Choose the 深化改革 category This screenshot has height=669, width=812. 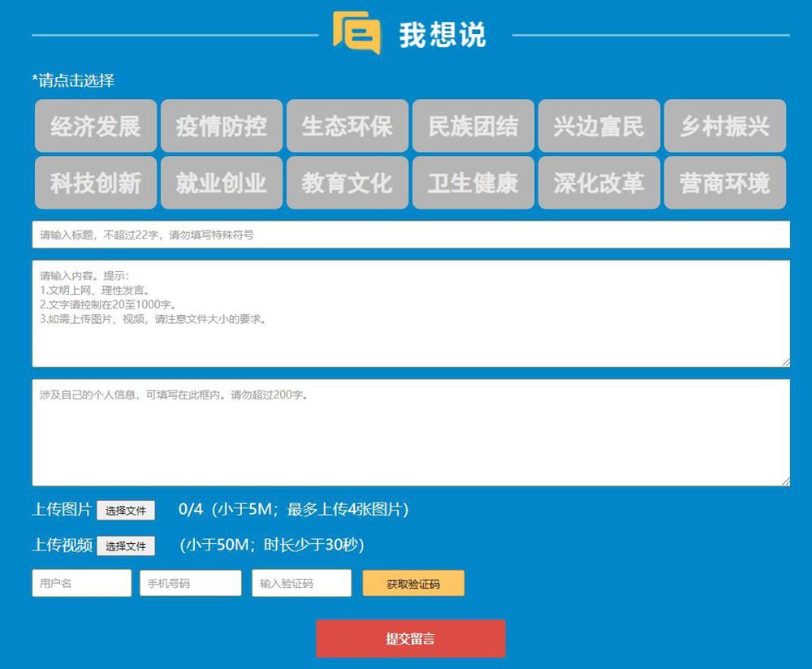[x=599, y=183]
